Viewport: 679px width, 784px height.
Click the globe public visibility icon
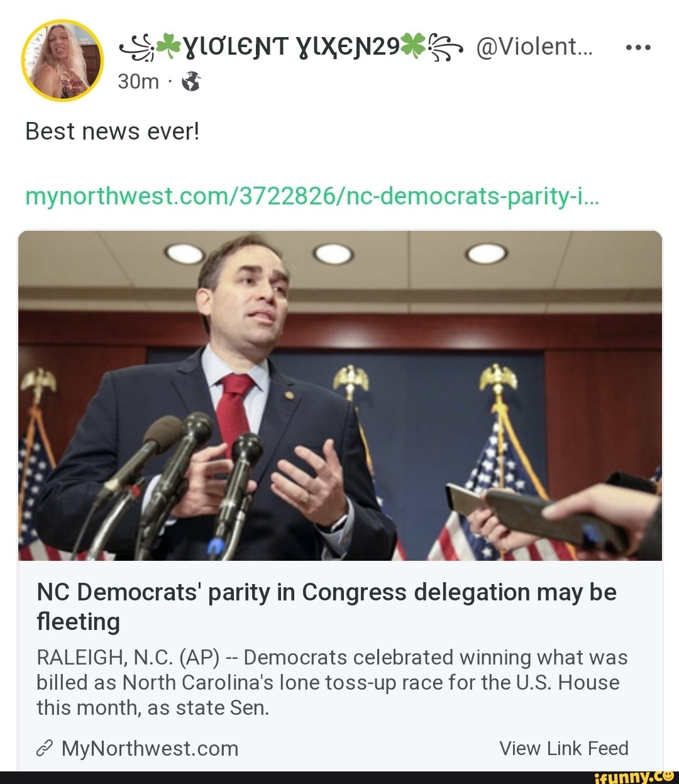190,82
